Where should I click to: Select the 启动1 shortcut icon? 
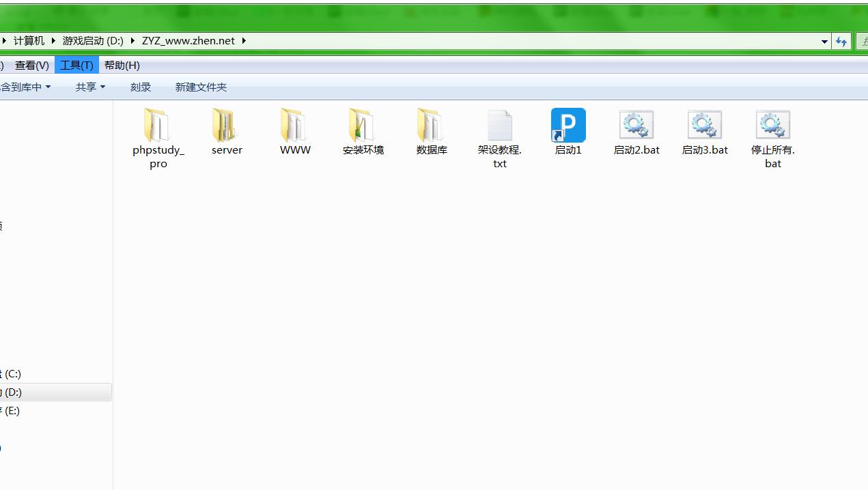[x=568, y=126]
